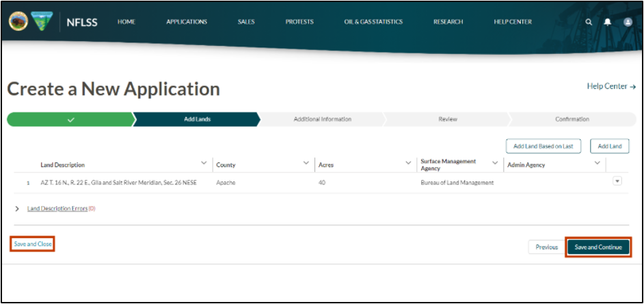Click the Save and Close link
This screenshot has width=644, height=304.
tap(33, 244)
